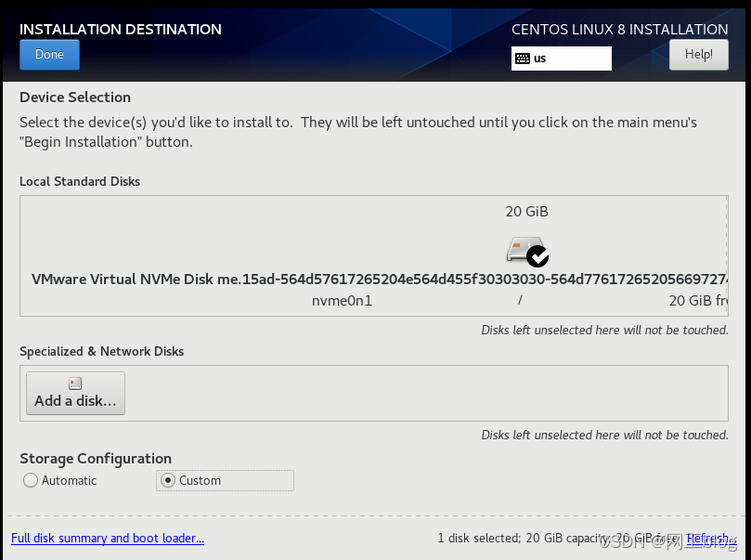Open Full disk summary and boot loader link

coord(108,538)
